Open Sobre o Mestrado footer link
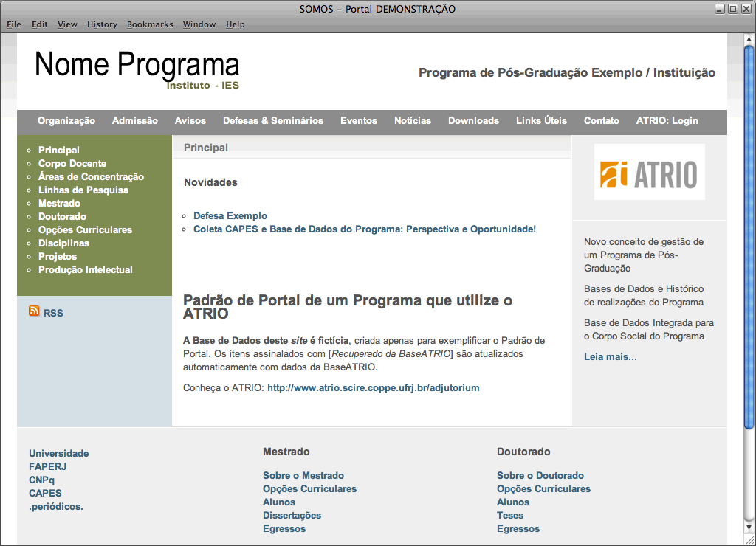Image resolution: width=756 pixels, height=546 pixels. point(303,476)
